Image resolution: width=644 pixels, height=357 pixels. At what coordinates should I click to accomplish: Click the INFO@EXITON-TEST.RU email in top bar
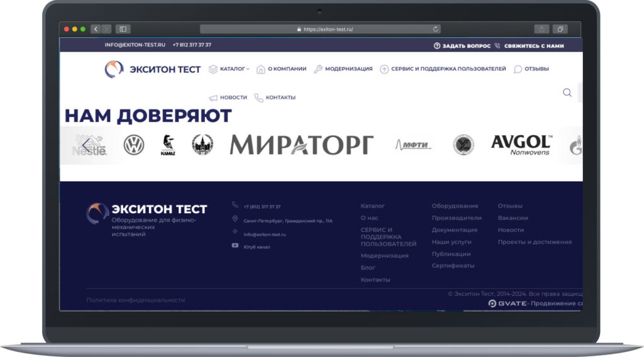coord(135,45)
